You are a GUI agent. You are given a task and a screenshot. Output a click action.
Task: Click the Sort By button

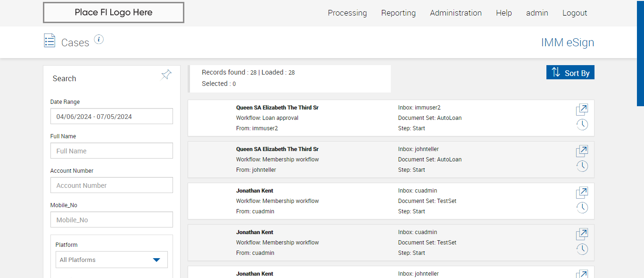tap(570, 73)
